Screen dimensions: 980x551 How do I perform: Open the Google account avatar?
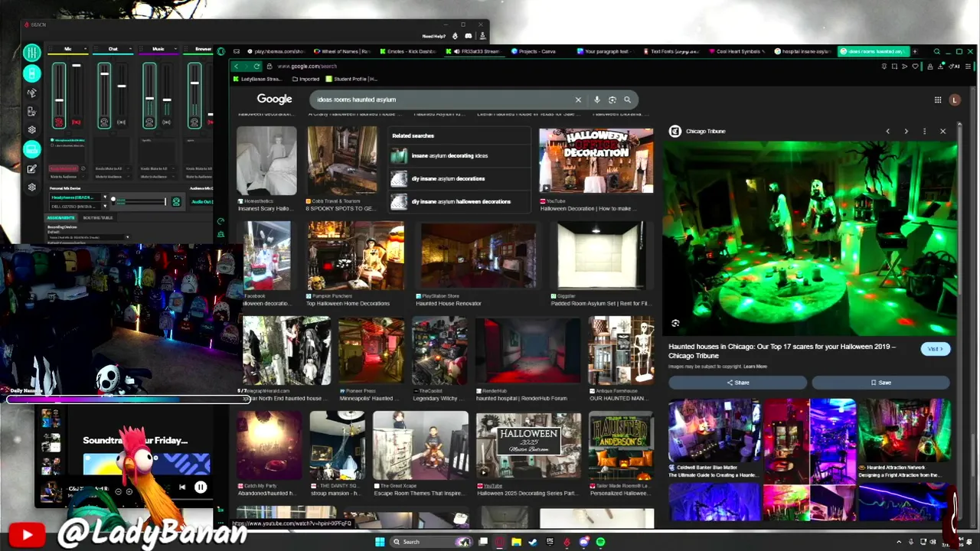[x=954, y=99]
